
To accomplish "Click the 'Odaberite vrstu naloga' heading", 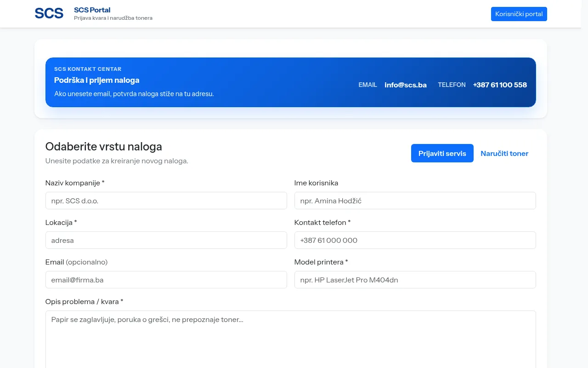I will [104, 147].
